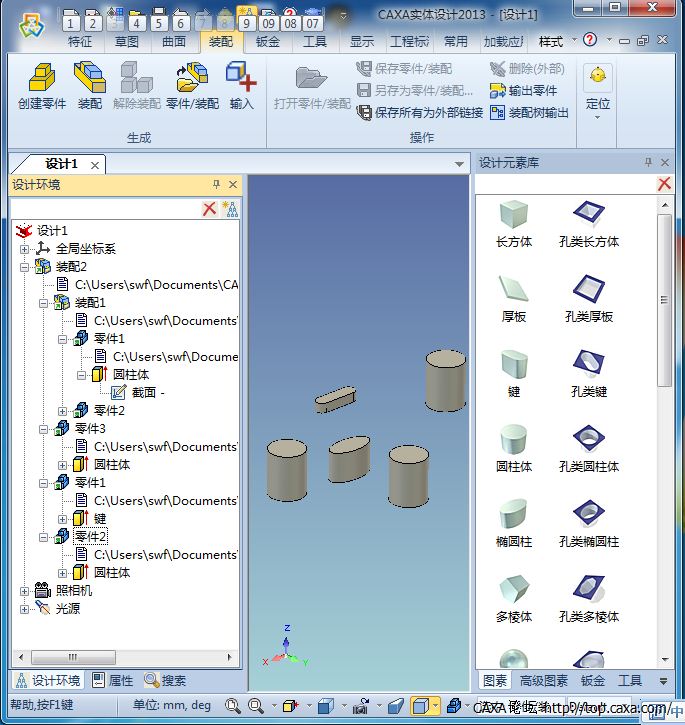Viewport: 685px width, 725px height.
Task: Click the 零件/装配 insert icon
Action: 192,86
